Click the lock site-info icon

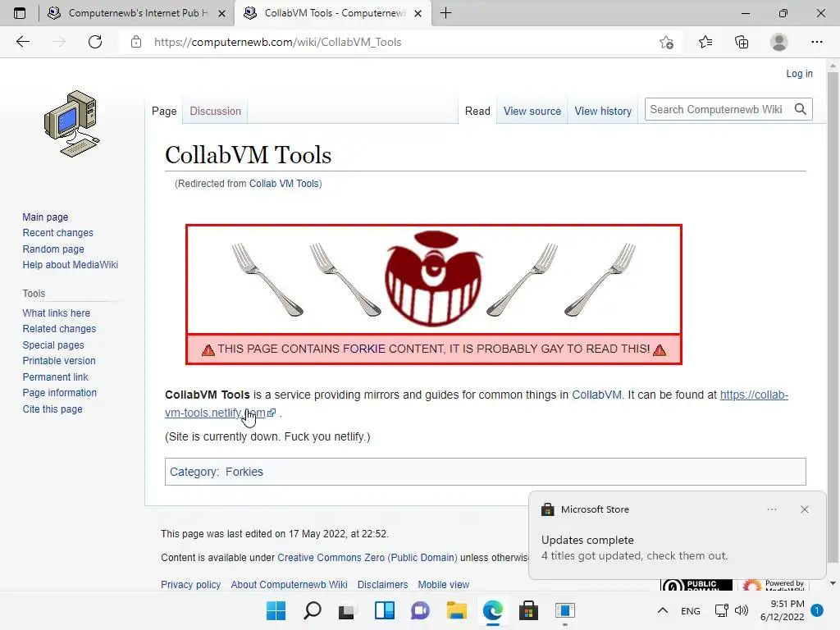(x=136, y=42)
